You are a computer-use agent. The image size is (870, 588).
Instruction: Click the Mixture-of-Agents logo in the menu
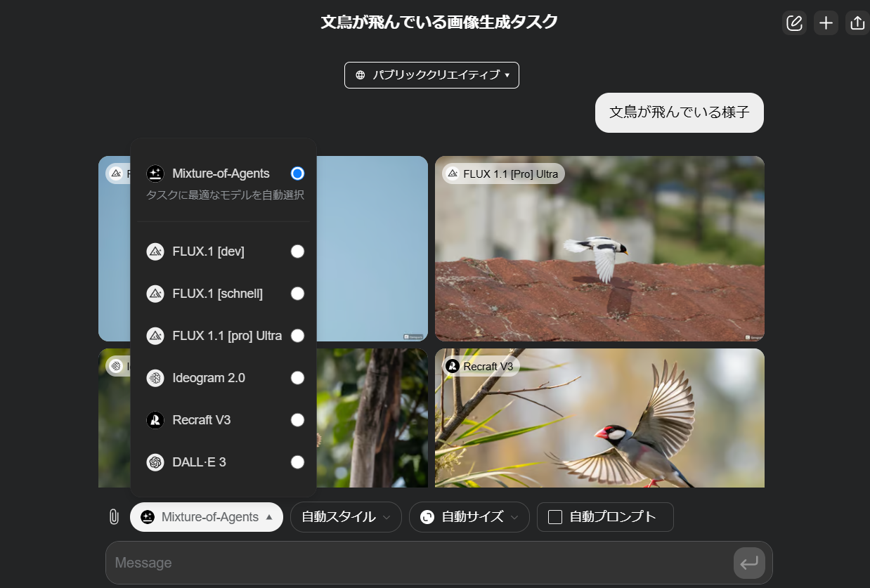(x=155, y=174)
